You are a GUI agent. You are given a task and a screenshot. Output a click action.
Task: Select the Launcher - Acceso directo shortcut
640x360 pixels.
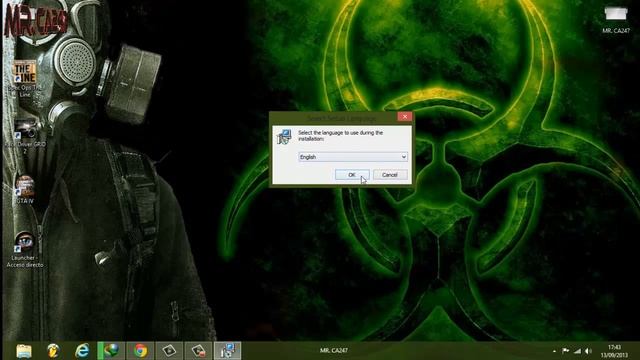25,249
